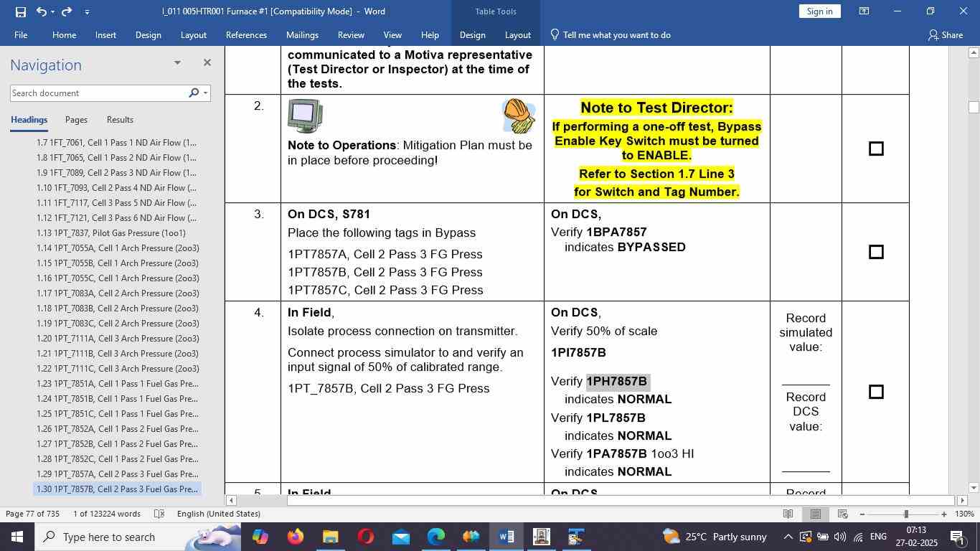This screenshot has height=551, width=980.
Task: Check the box for step 2 row
Action: [x=876, y=149]
